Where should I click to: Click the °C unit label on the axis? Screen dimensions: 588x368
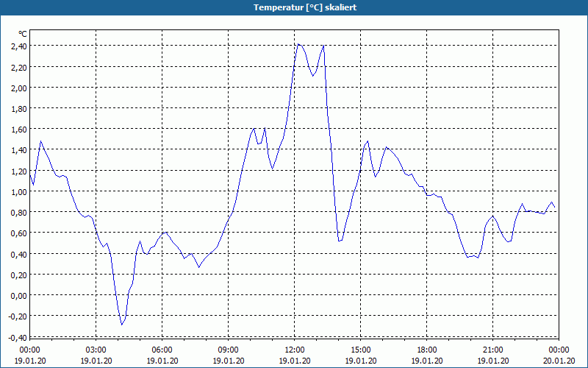[x=23, y=34]
